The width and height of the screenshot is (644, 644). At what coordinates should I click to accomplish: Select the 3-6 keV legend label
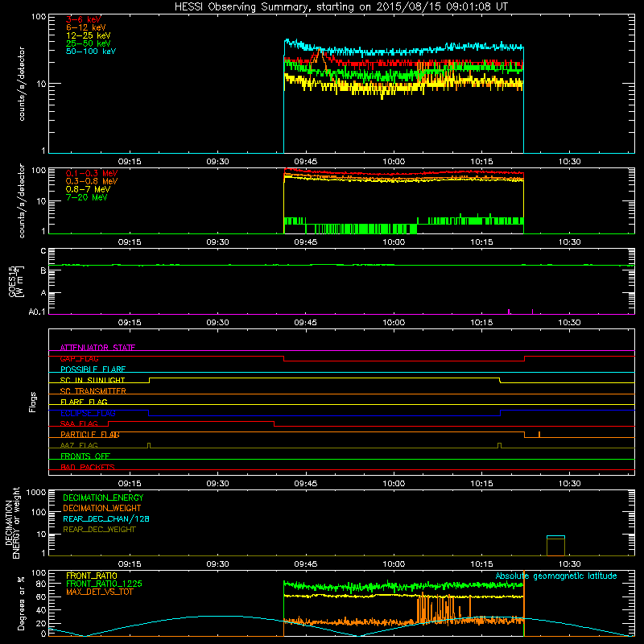coord(84,19)
